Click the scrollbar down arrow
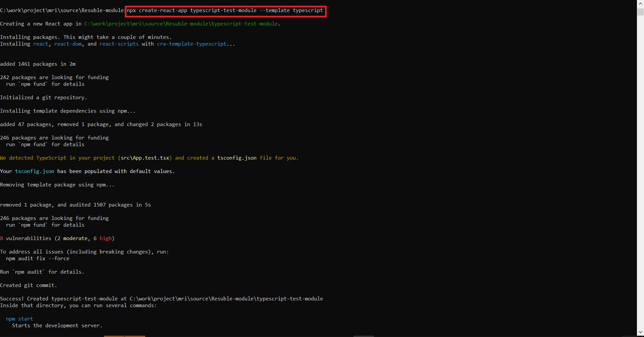The image size is (644, 337). 640,332
